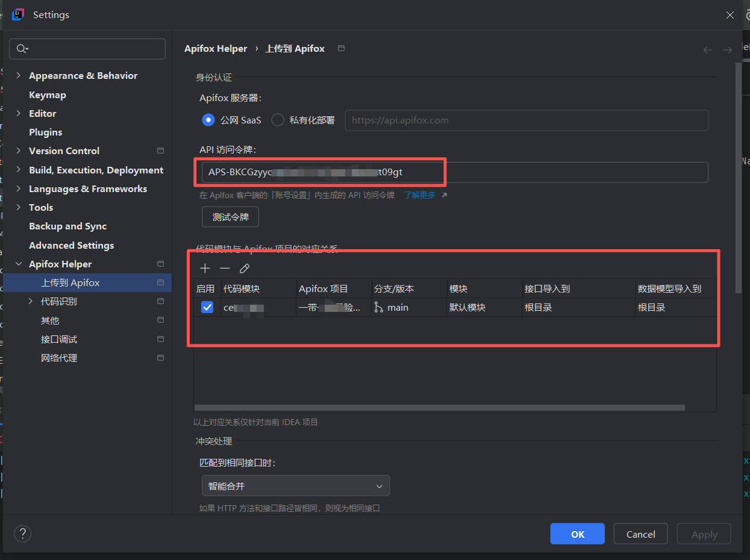Click the 分支/版本 column header
The width and height of the screenshot is (750, 560).
[x=409, y=288]
